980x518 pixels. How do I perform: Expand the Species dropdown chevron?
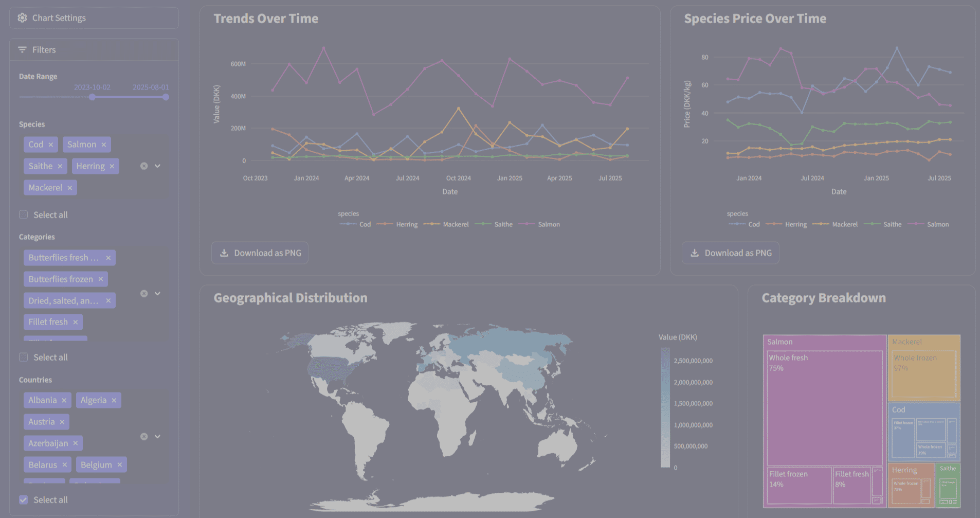[x=158, y=166]
